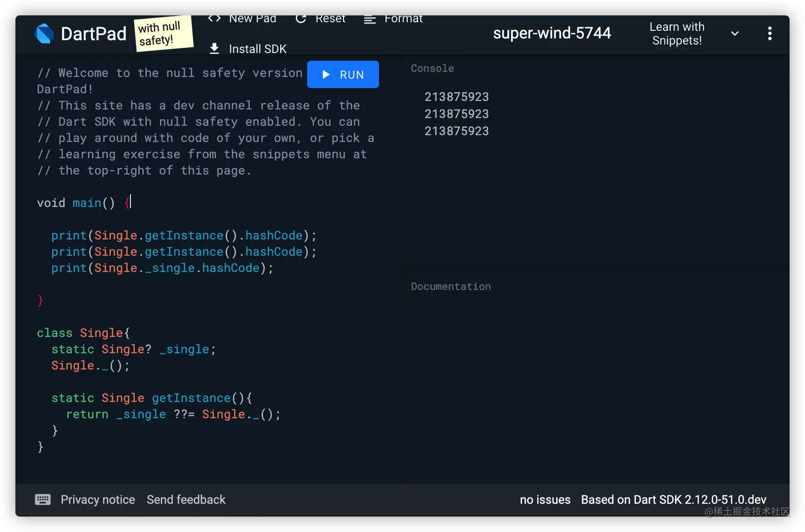805x532 pixels.
Task: Click the Reset circular arrow icon
Action: tap(301, 19)
